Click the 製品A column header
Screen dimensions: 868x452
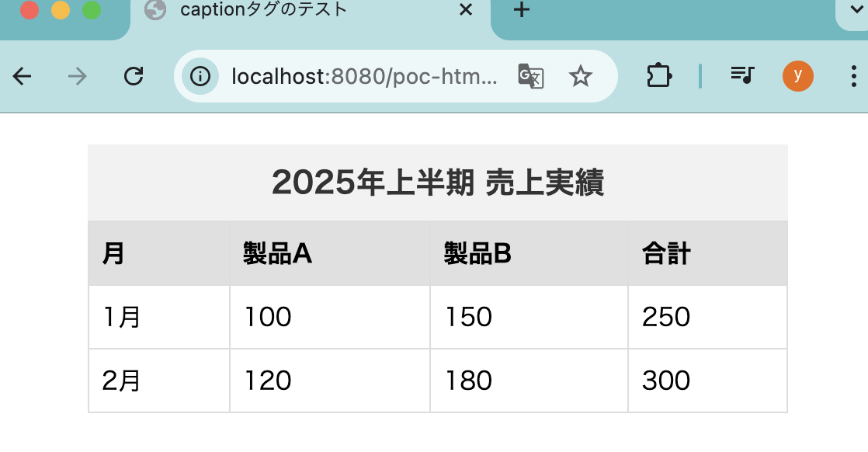coord(330,254)
